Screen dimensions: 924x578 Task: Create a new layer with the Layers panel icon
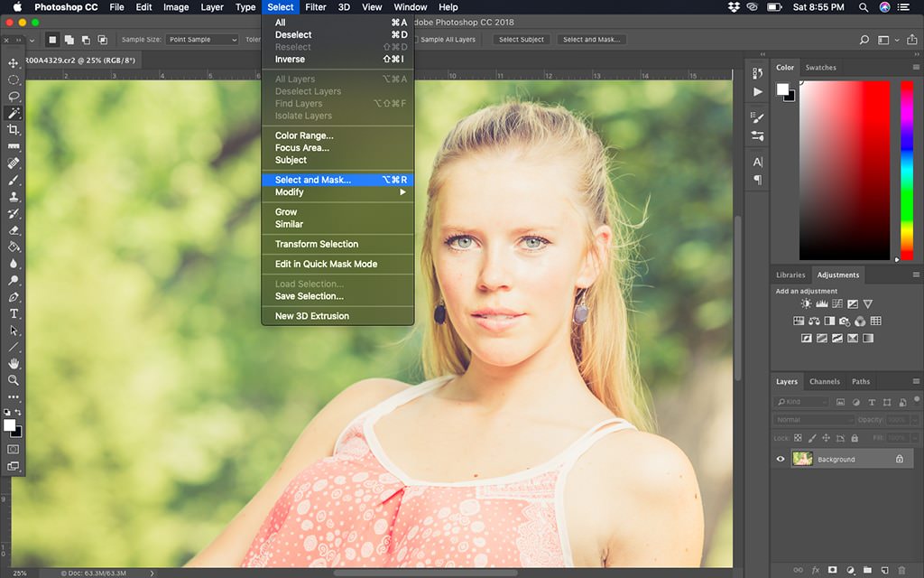[x=884, y=570]
